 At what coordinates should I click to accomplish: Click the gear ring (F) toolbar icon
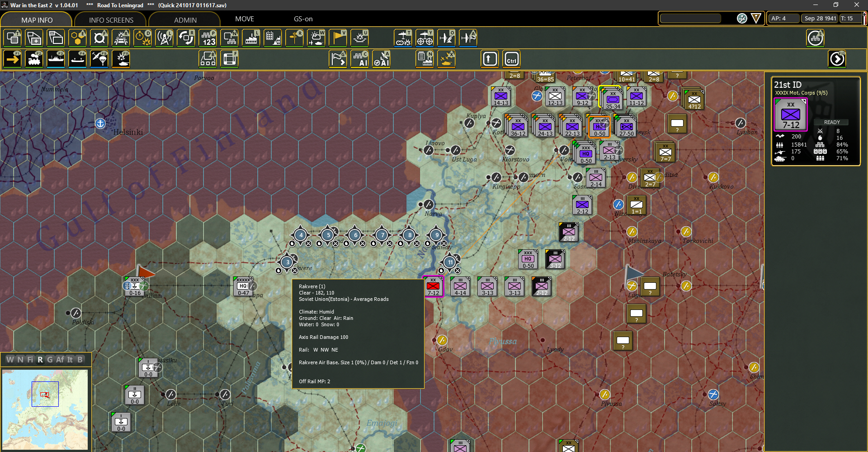tap(99, 38)
